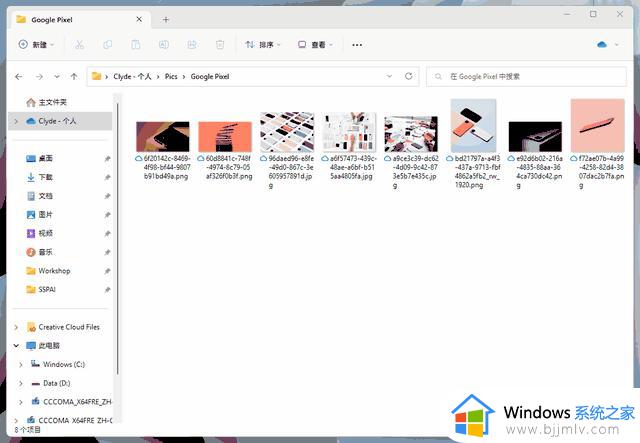
Task: Select thumbnail bd21797a-a4f3 png image
Action: pyautogui.click(x=473, y=125)
